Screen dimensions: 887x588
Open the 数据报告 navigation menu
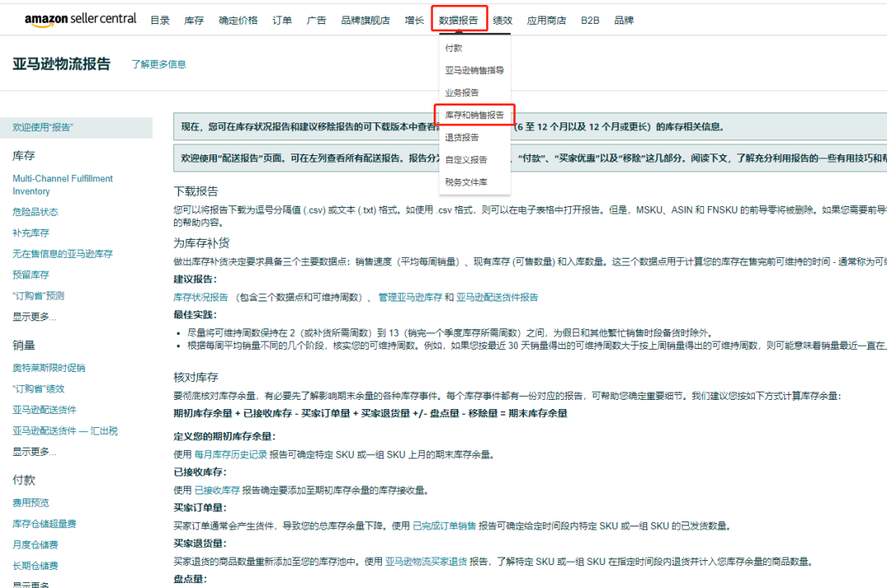pos(458,19)
